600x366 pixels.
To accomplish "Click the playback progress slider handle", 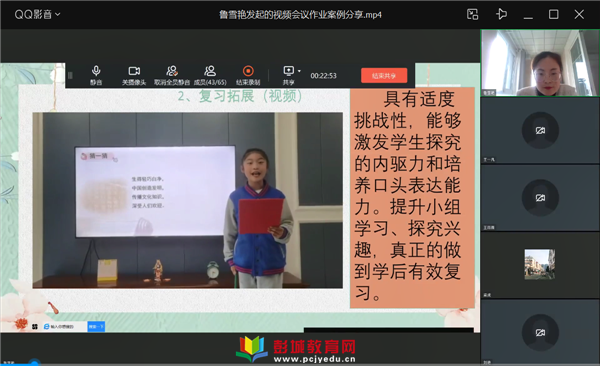I will point(34,362).
